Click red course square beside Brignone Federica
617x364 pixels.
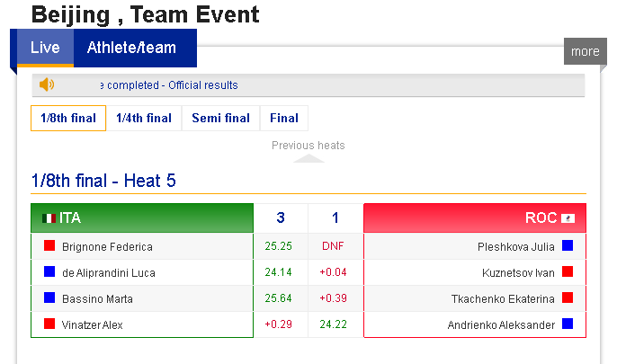(x=49, y=245)
